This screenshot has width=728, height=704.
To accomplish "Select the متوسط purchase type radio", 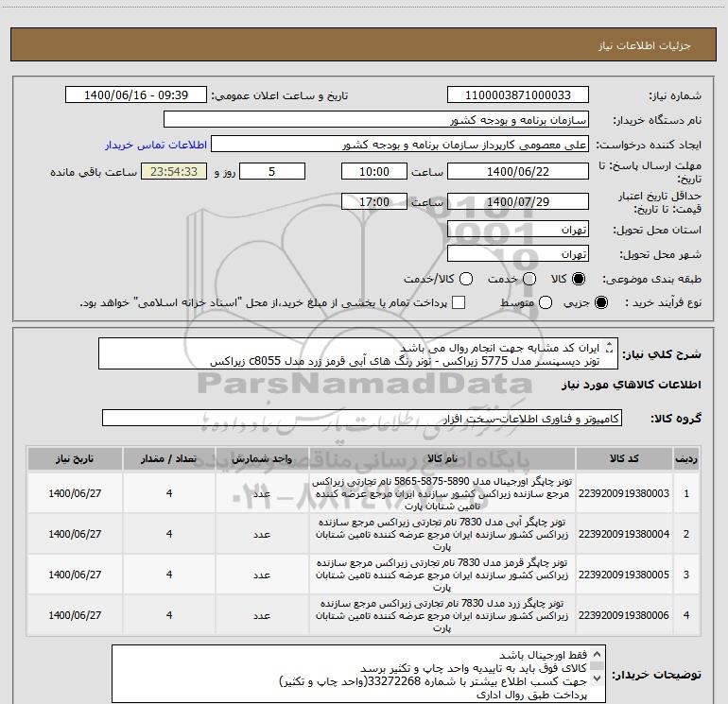I will pos(546,302).
